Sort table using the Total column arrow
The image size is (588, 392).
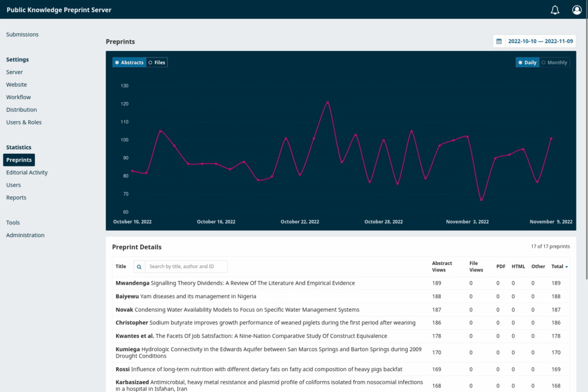click(568, 266)
